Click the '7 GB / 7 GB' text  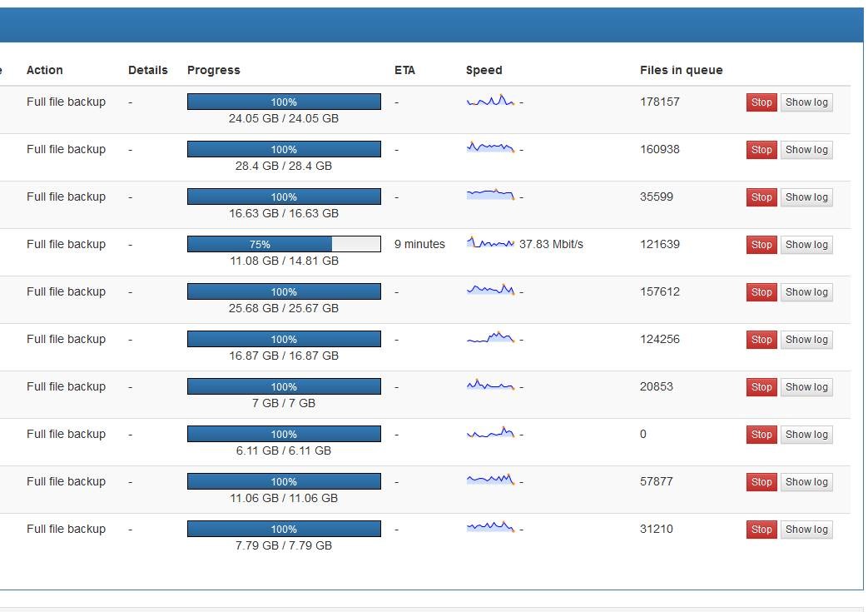click(284, 403)
